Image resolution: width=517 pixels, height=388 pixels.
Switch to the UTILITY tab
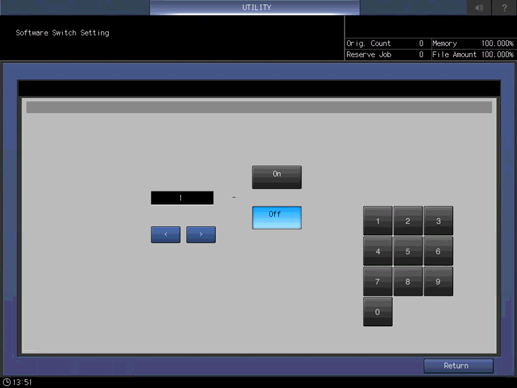[255, 7]
